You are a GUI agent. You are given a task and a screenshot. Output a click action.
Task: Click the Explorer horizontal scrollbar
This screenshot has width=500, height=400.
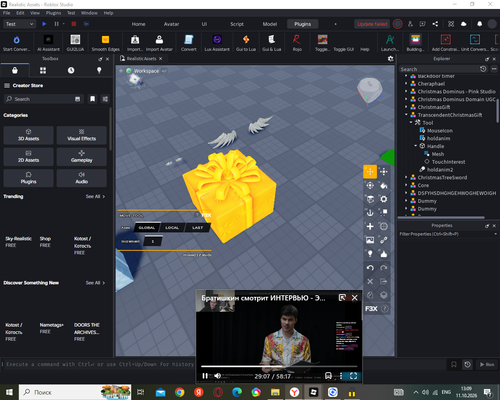coord(442,217)
